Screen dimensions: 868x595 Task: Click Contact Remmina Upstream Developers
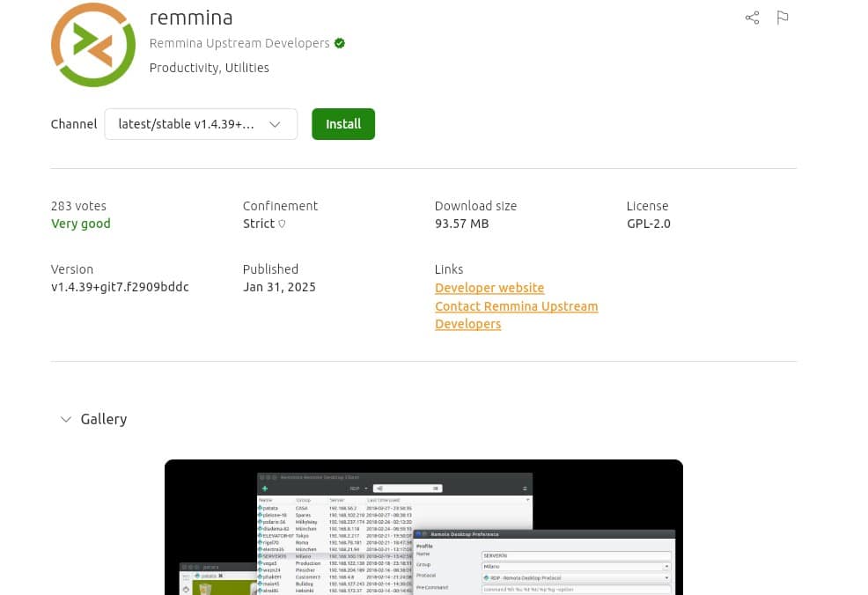pos(516,306)
